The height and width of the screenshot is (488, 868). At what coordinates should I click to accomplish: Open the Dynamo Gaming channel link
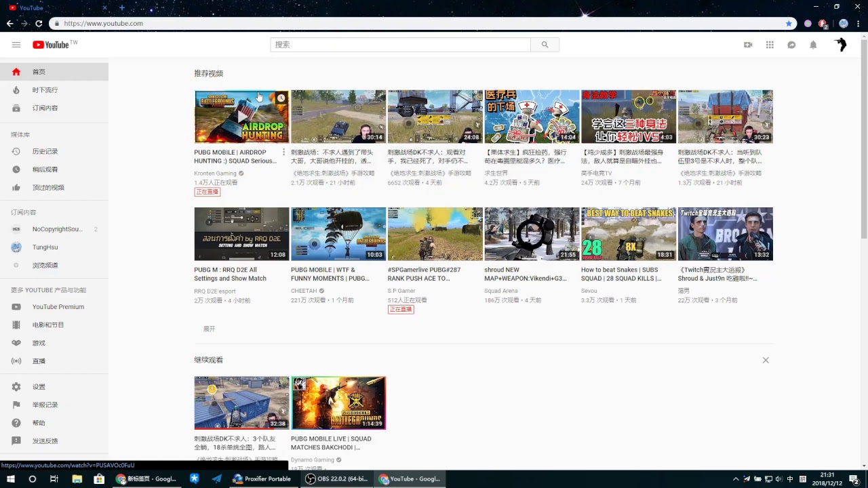[313, 460]
